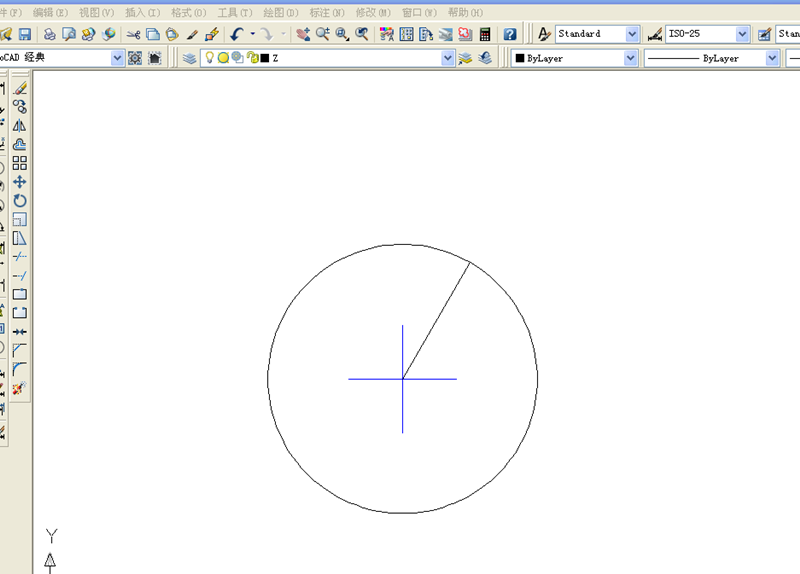Select the Erase tool icon
The image size is (800, 574).
point(20,88)
